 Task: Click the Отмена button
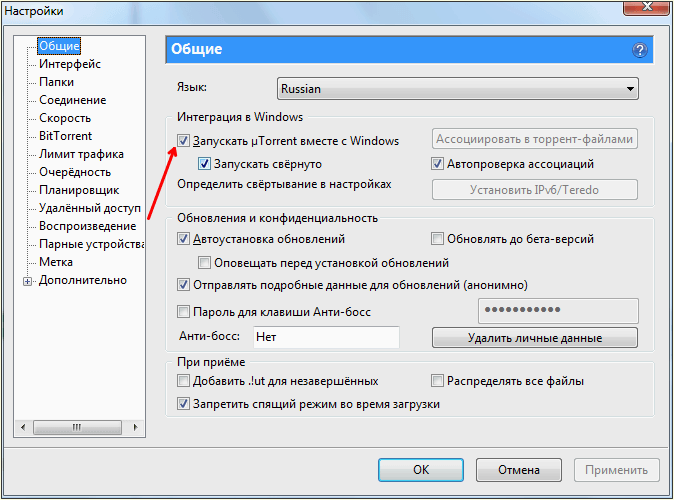click(519, 469)
